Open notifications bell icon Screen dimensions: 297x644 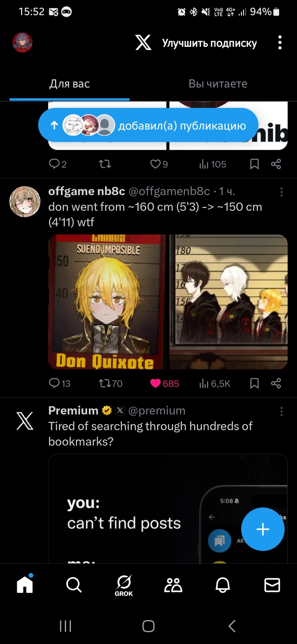pyautogui.click(x=223, y=585)
